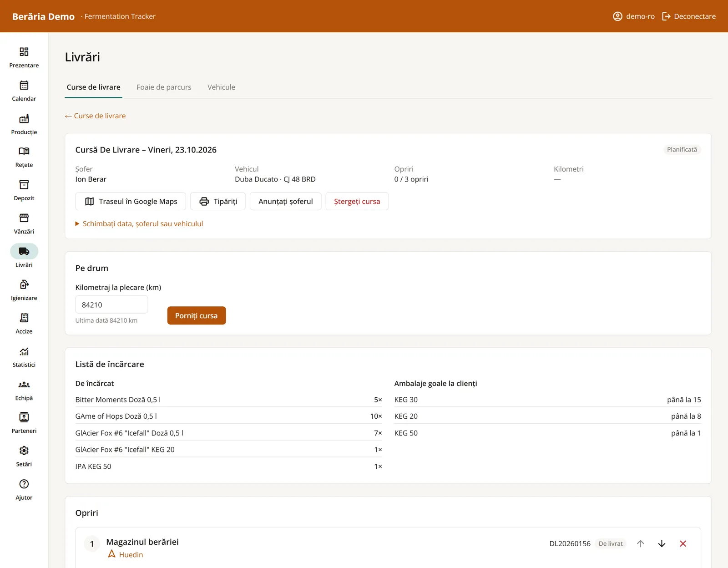The height and width of the screenshot is (568, 728).
Task: Log out with Deconectare
Action: point(689,16)
